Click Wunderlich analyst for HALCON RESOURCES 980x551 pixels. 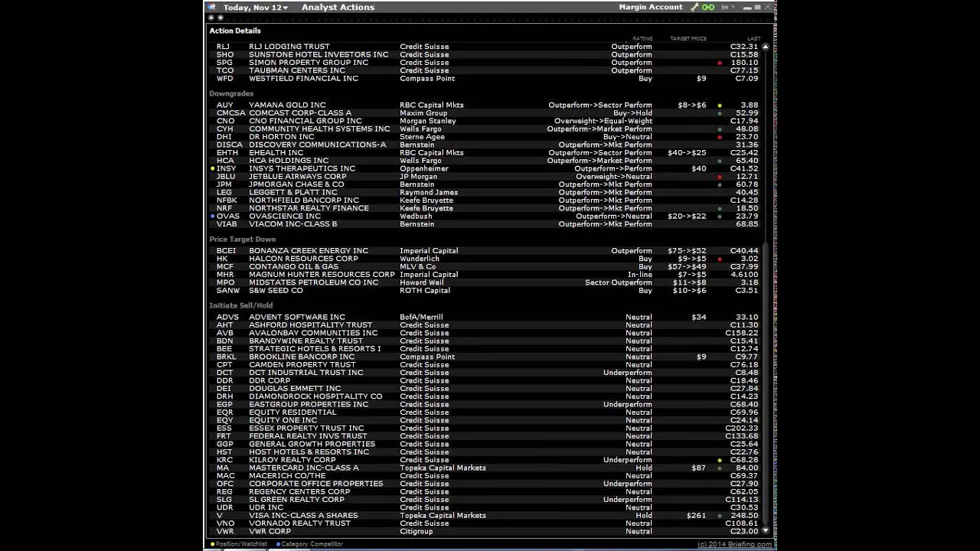click(421, 259)
